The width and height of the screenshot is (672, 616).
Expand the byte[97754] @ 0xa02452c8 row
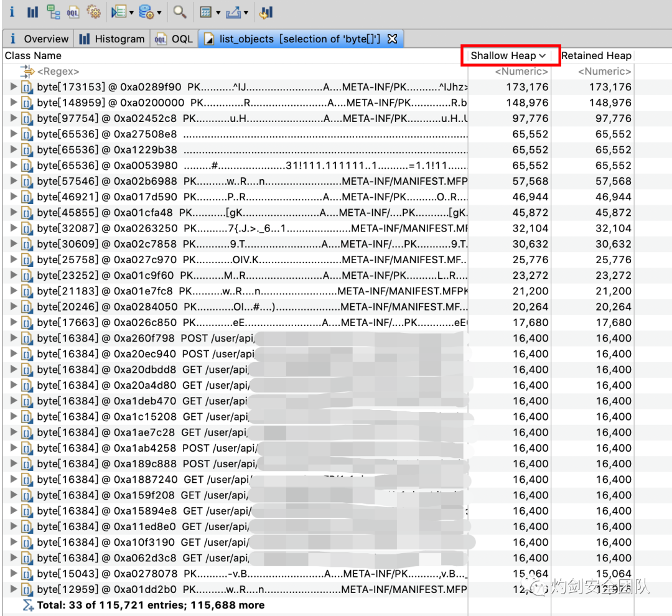pyautogui.click(x=13, y=118)
